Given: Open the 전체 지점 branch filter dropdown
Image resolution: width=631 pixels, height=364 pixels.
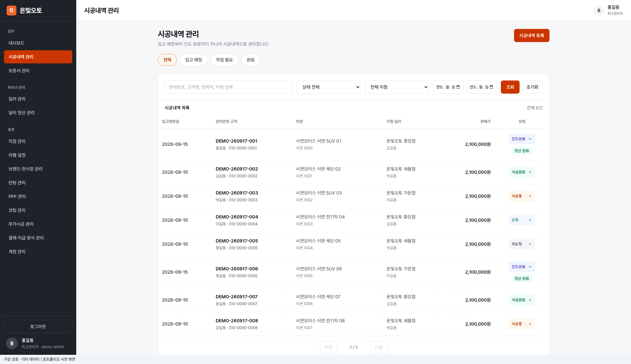Looking at the screenshot, I should [397, 87].
